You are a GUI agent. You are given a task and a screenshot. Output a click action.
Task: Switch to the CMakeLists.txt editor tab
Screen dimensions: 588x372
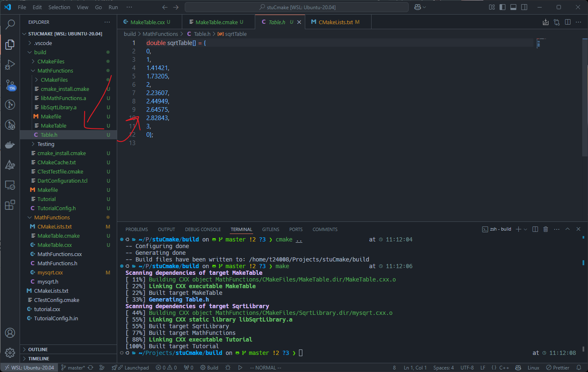click(x=336, y=22)
